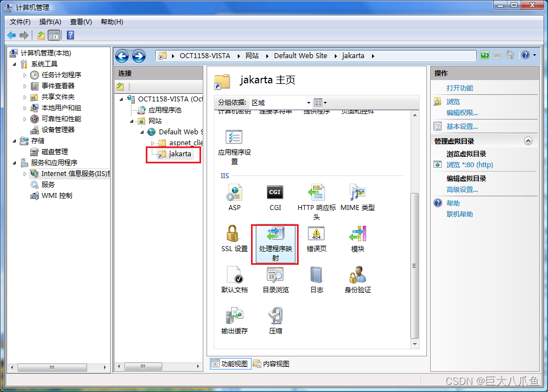The height and width of the screenshot is (392, 548).
Task: Click the toolbar blue back arrow
Action: [x=12, y=35]
